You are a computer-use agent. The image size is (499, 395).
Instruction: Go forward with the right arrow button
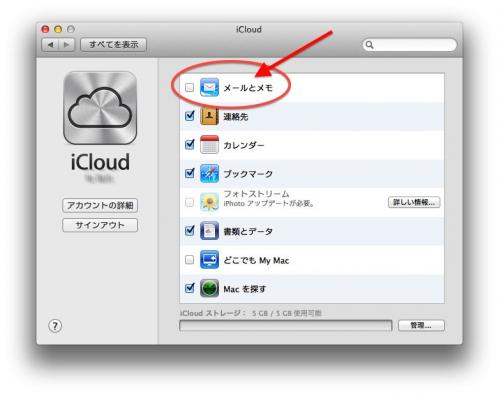point(66,45)
